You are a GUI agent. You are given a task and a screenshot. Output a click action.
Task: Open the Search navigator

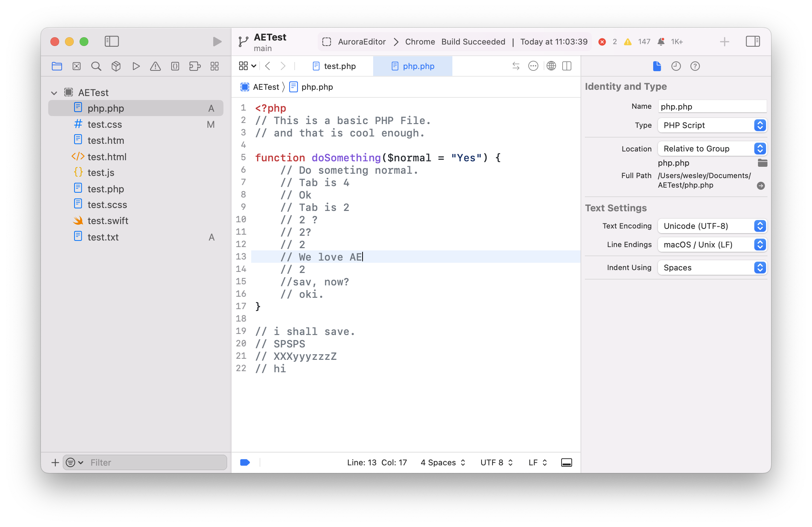click(x=96, y=66)
